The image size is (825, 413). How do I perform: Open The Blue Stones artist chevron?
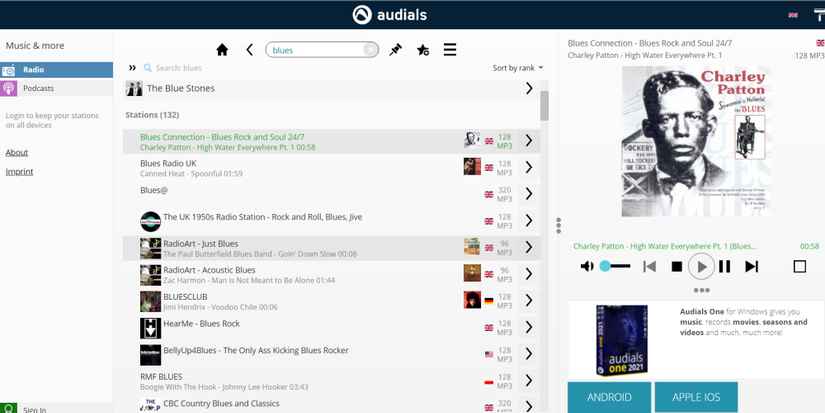pos(529,88)
